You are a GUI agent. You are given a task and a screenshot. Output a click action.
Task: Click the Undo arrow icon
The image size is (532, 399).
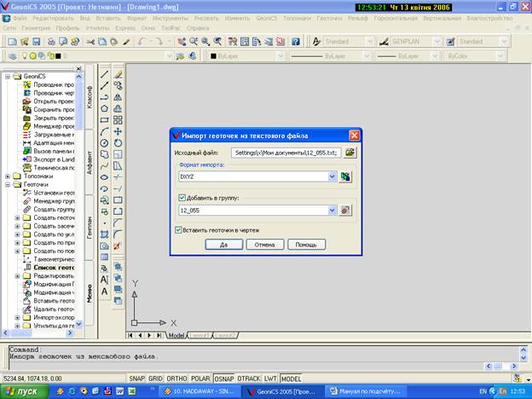pos(142,42)
